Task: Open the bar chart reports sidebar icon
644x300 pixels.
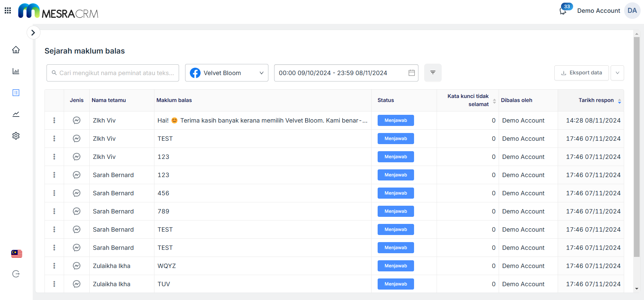Action: (x=16, y=71)
